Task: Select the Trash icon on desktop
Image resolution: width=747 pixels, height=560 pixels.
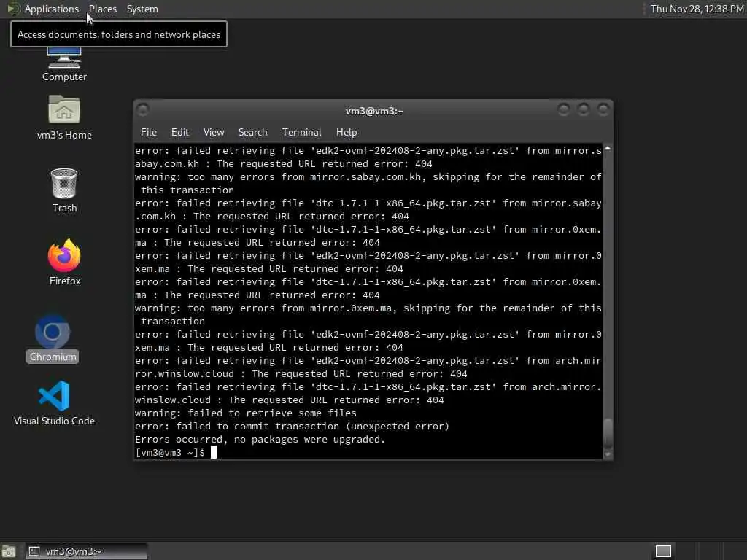Action: pyautogui.click(x=64, y=190)
